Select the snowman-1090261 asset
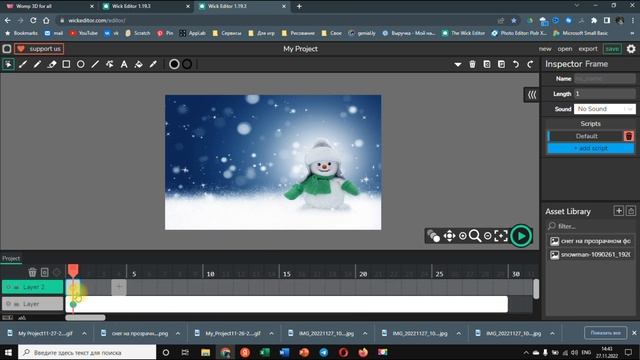The height and width of the screenshot is (360, 640). (x=590, y=255)
